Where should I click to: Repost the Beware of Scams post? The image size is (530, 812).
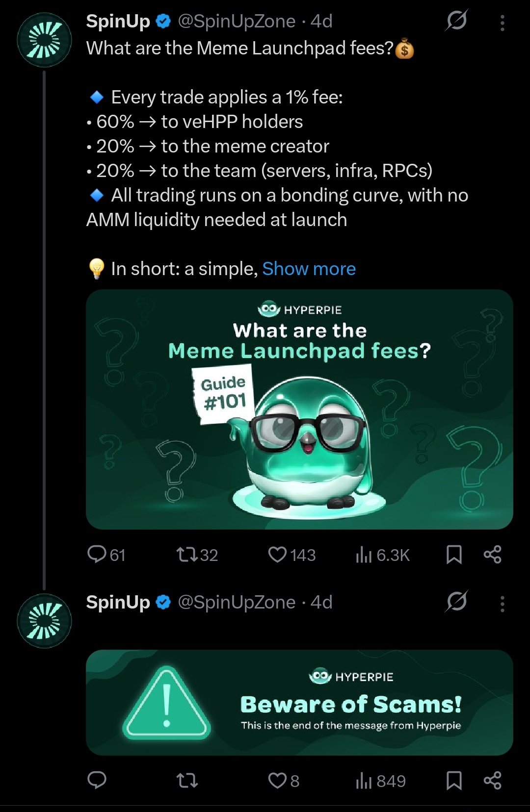click(187, 780)
